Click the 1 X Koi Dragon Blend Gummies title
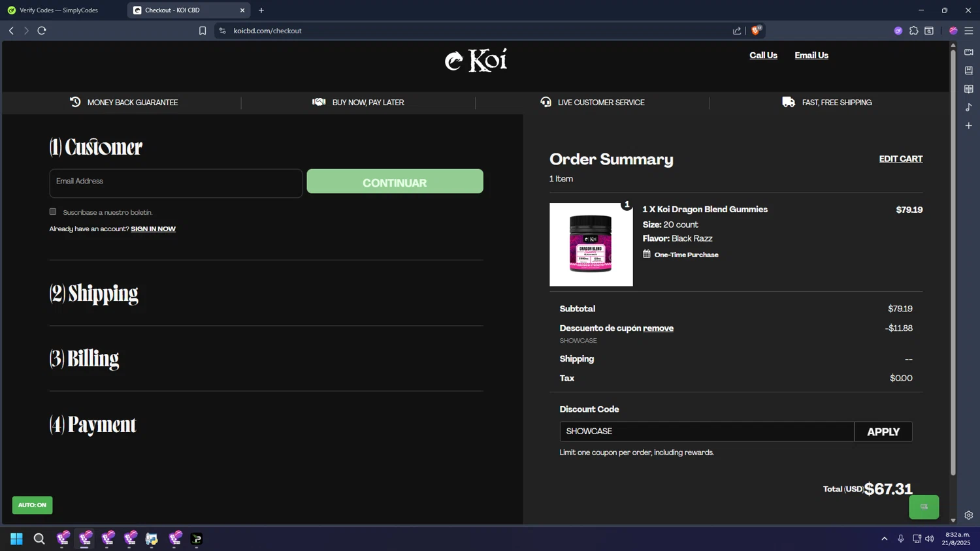Image resolution: width=980 pixels, height=551 pixels. (x=705, y=210)
